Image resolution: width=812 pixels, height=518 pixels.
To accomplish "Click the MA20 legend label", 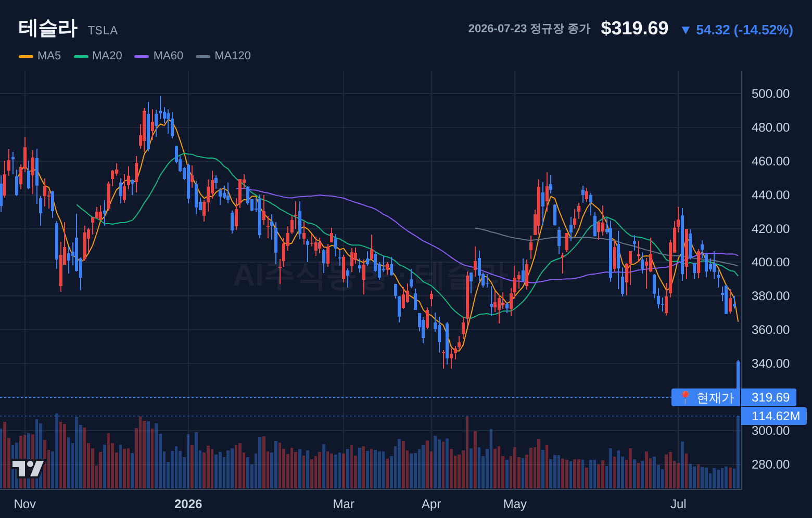I will [107, 56].
